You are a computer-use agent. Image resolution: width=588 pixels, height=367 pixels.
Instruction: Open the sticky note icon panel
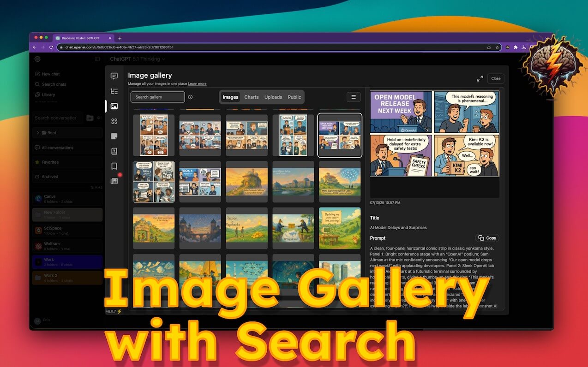click(114, 136)
